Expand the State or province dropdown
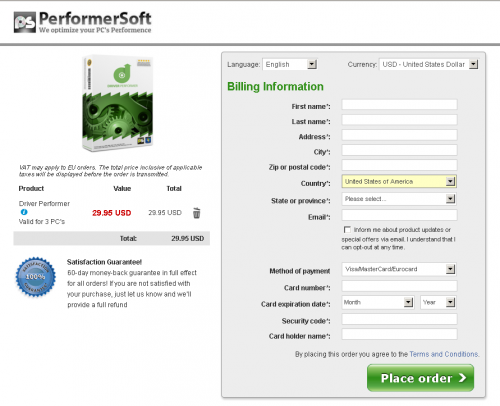Screen dimensions: 500x406 pyautogui.click(x=399, y=199)
